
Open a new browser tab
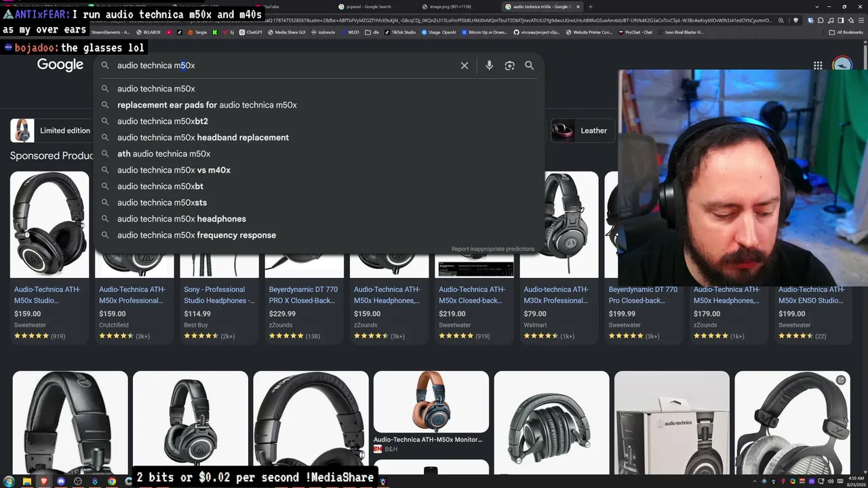(590, 7)
